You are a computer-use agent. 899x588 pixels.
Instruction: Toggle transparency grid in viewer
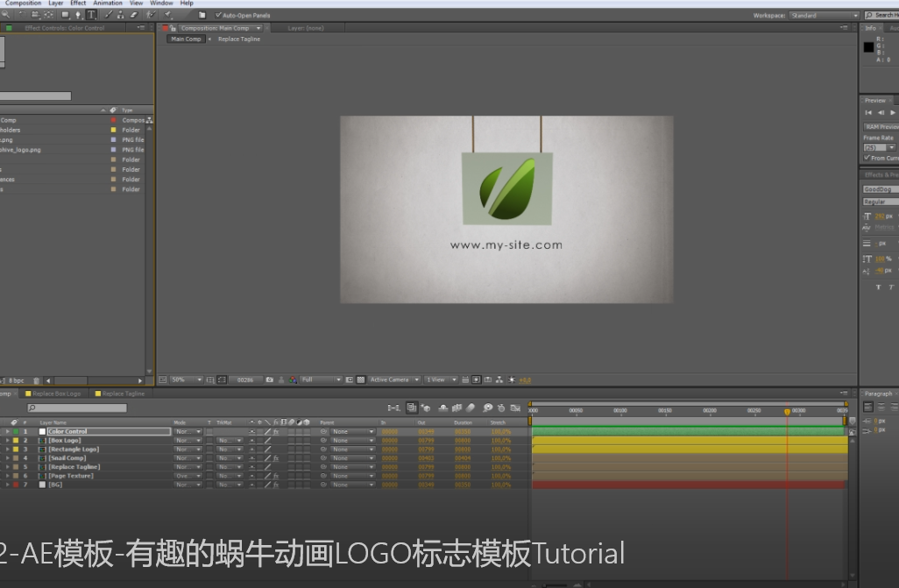click(x=361, y=379)
